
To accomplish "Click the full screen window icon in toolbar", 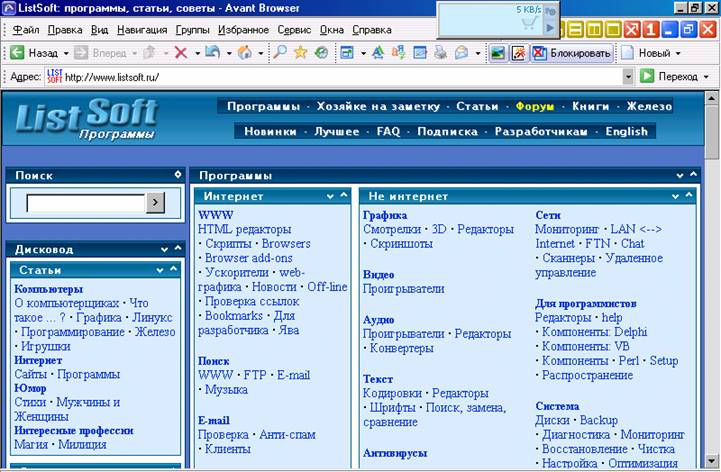I will (x=347, y=53).
